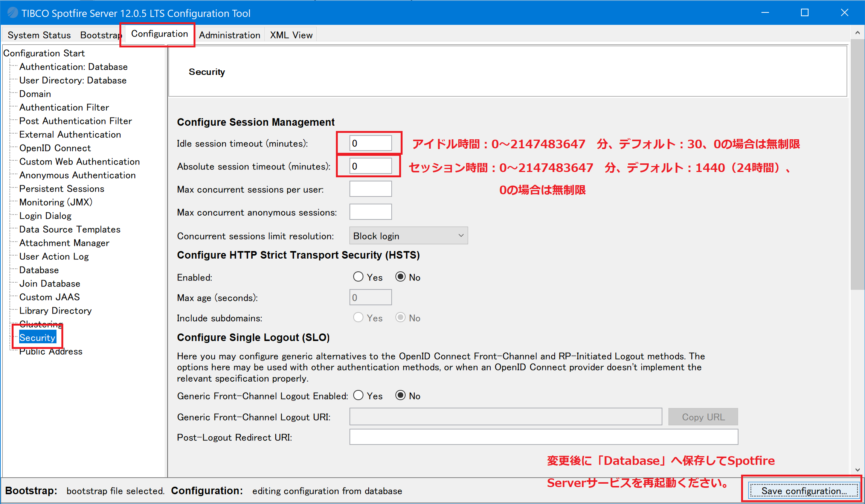The width and height of the screenshot is (865, 504).
Task: Select the Database tree node
Action: point(39,270)
